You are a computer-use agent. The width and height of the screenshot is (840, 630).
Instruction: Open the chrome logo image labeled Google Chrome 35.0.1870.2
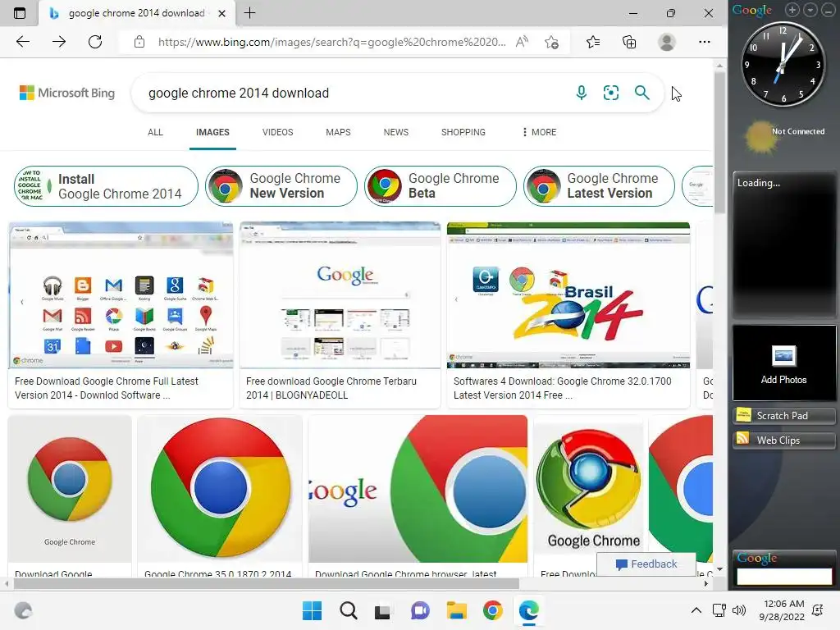pyautogui.click(x=220, y=489)
